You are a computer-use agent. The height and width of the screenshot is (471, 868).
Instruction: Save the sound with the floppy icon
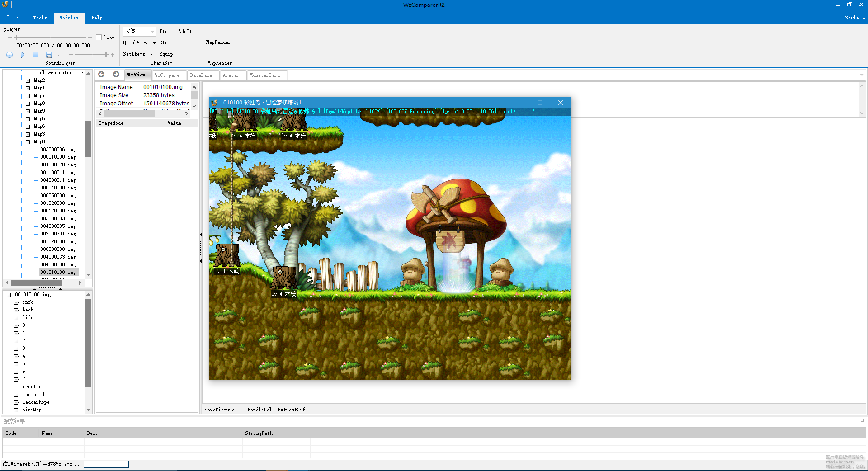[x=49, y=55]
